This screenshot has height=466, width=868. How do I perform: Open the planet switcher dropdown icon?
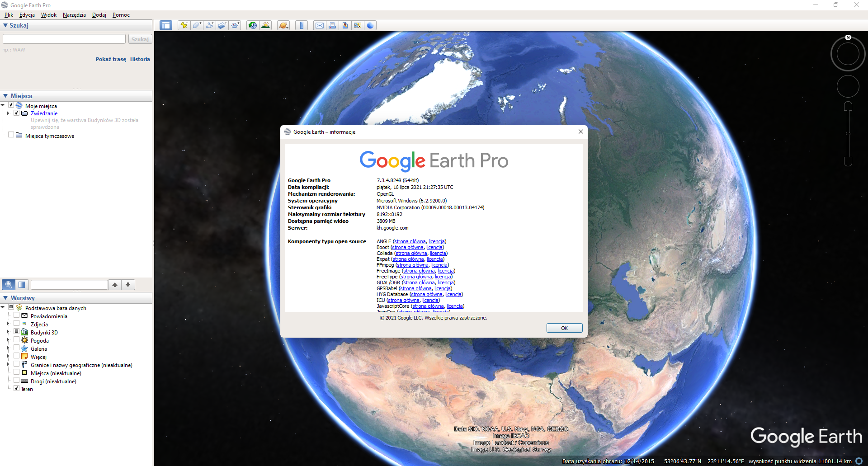pyautogui.click(x=283, y=25)
